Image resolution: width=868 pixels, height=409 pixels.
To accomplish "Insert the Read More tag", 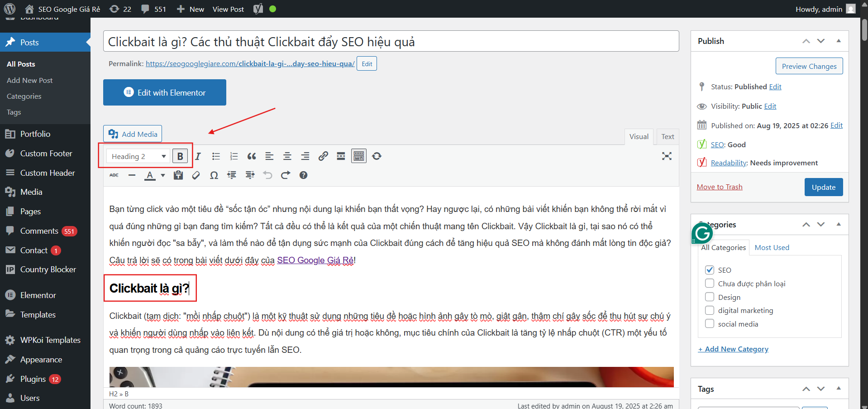I will click(341, 156).
